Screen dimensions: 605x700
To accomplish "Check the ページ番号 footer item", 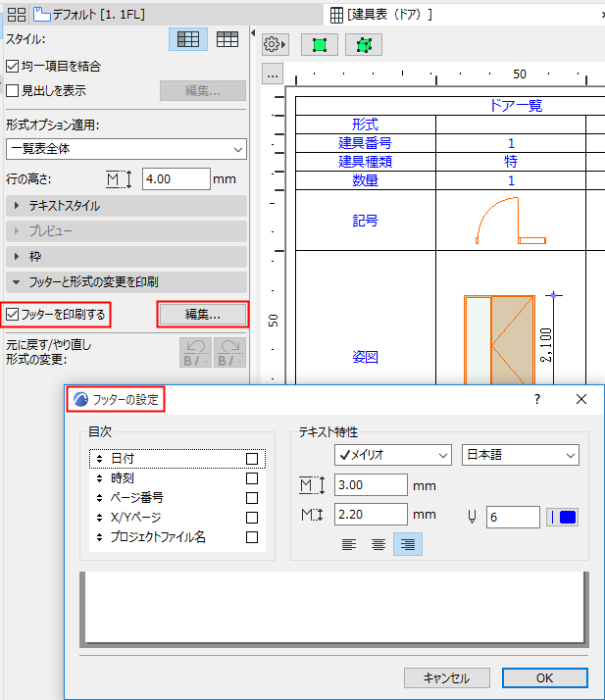I will pyautogui.click(x=252, y=498).
